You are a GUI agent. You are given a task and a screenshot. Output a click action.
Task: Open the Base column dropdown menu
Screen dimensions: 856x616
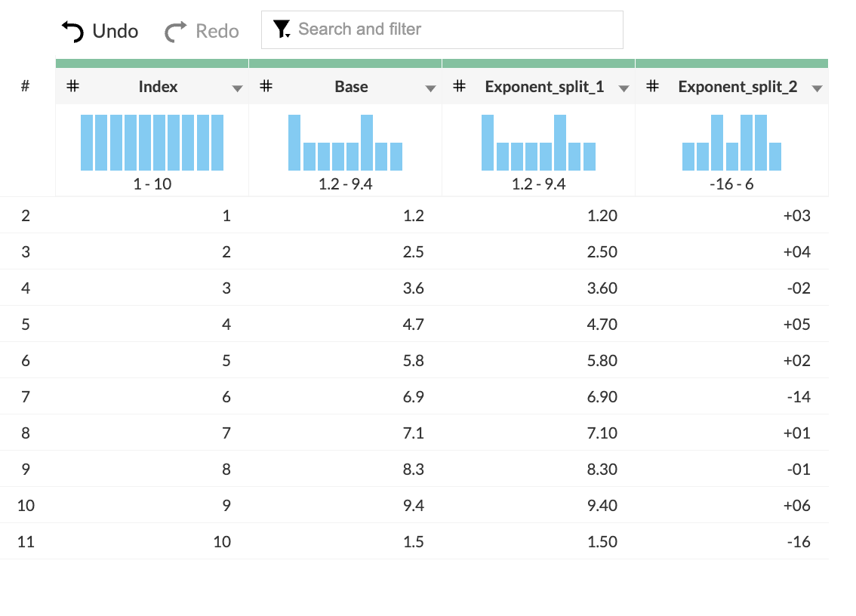coord(430,88)
